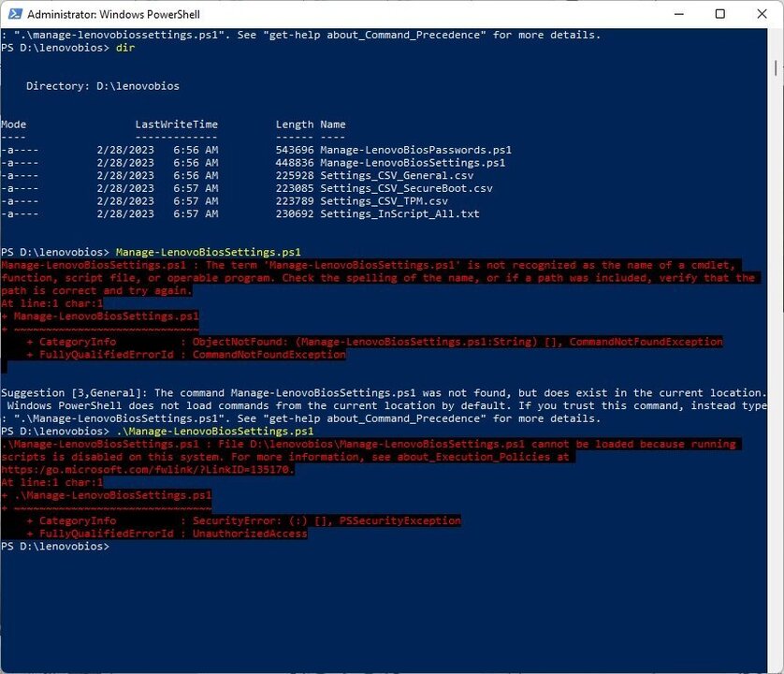Click the scrollbar up arrow

(x=776, y=37)
